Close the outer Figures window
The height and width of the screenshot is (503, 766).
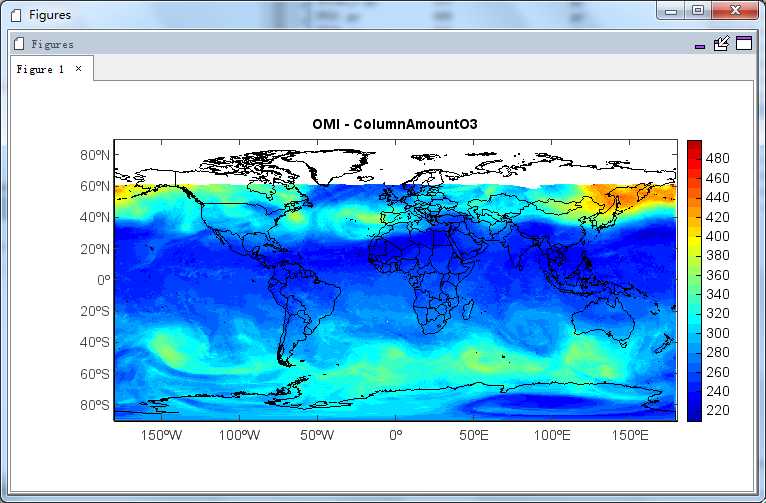735,11
